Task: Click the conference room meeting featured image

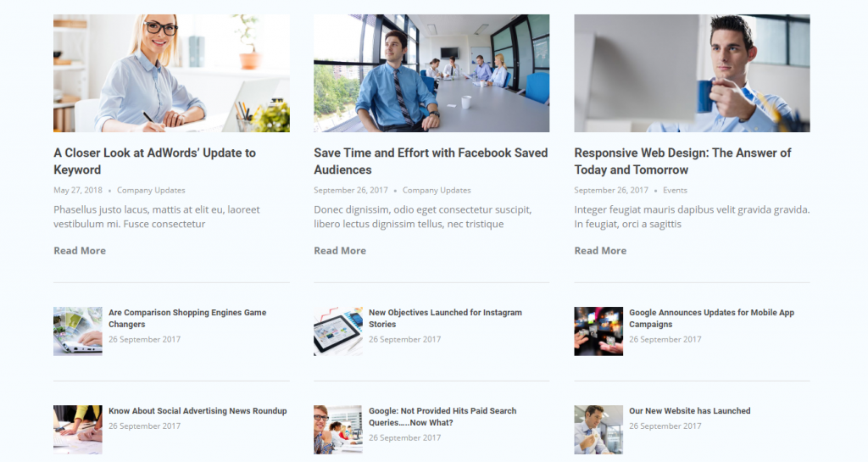Action: tap(431, 73)
